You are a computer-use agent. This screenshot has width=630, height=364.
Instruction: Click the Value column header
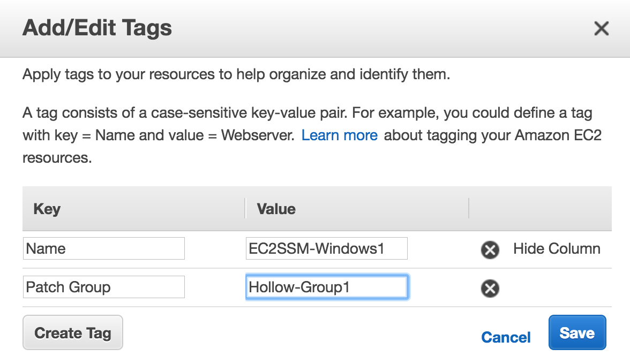click(x=276, y=209)
